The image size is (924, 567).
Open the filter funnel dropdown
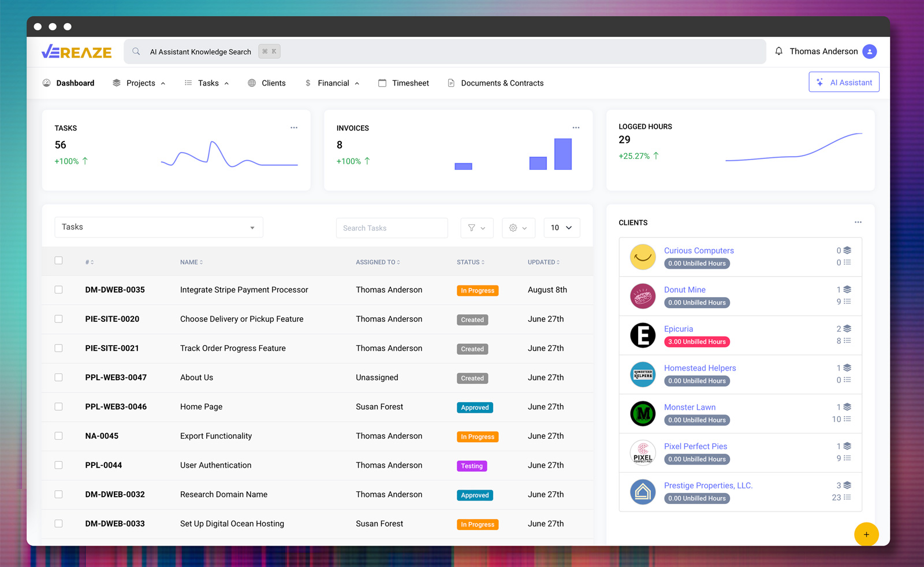click(x=476, y=228)
